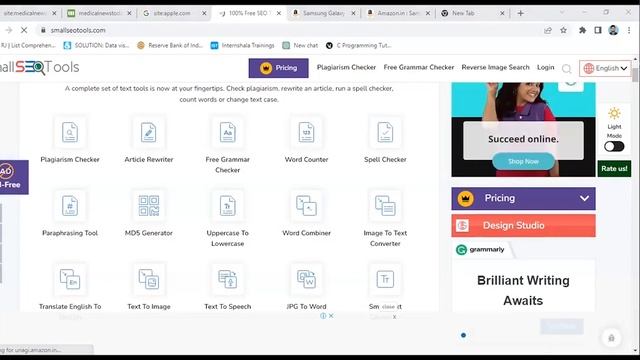Toggle the Light Mode switch
Image resolution: width=640 pixels, height=360 pixels.
614,147
